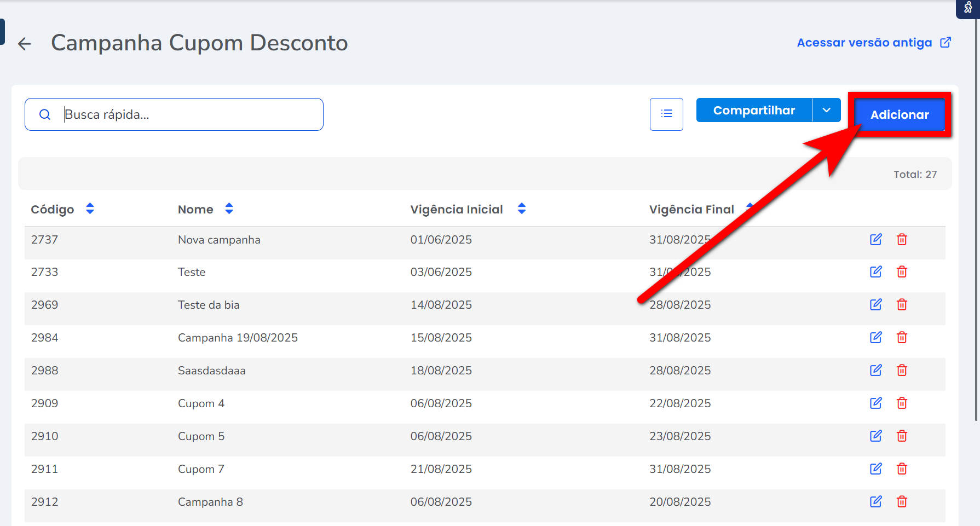Edit the Cupom 4 campaign
The height and width of the screenshot is (526, 980).
click(x=875, y=403)
